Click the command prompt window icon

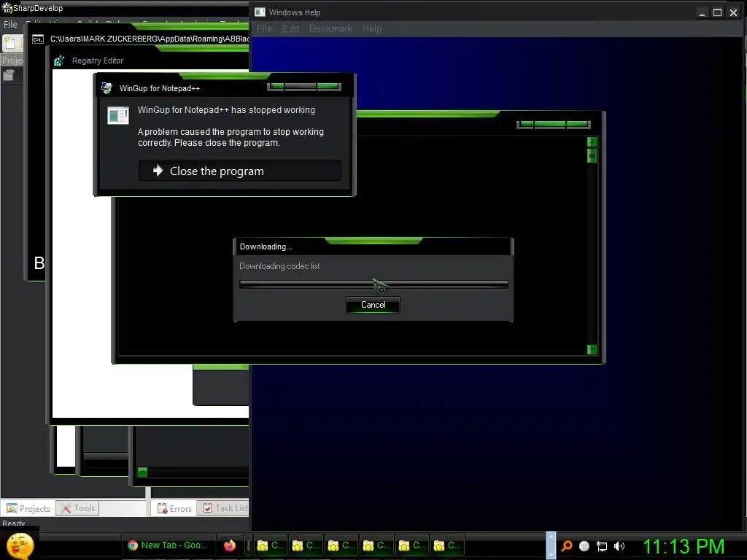click(x=38, y=39)
